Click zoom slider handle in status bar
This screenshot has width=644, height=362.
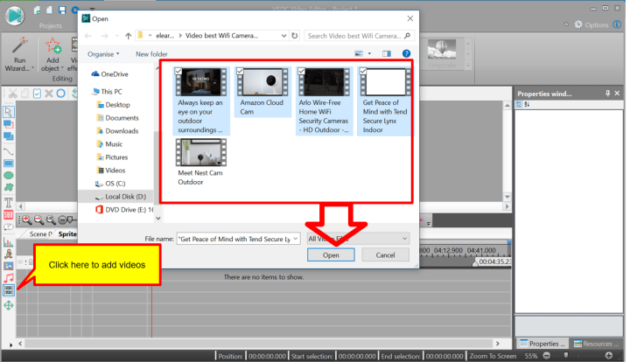coord(566,355)
